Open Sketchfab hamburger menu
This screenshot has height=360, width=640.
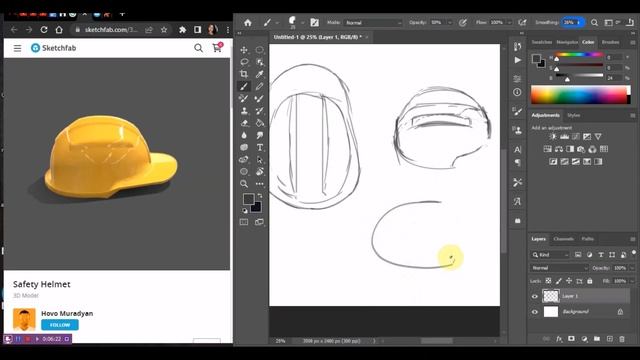(x=17, y=48)
